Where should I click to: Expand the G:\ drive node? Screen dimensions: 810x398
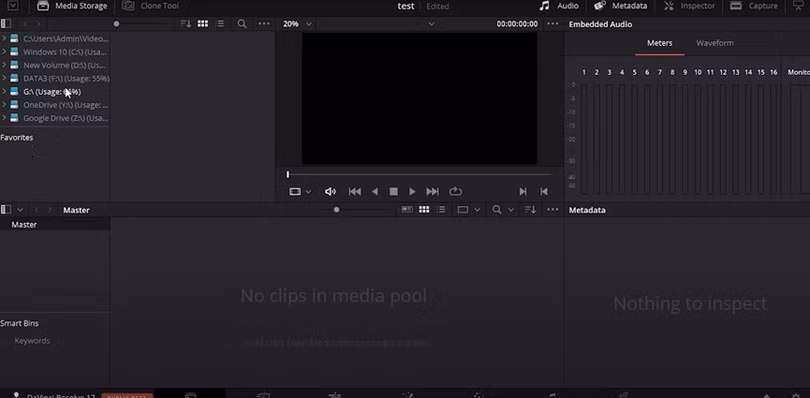tap(4, 91)
